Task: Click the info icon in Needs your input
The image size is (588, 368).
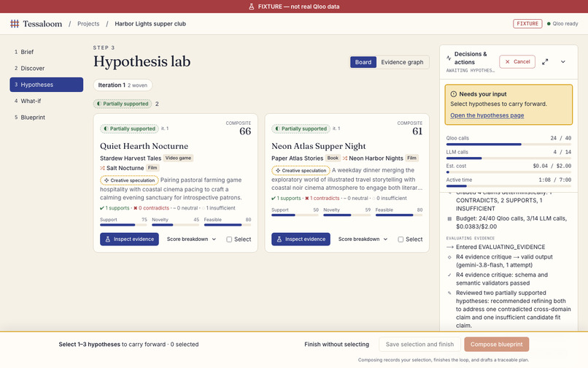Action: point(453,94)
